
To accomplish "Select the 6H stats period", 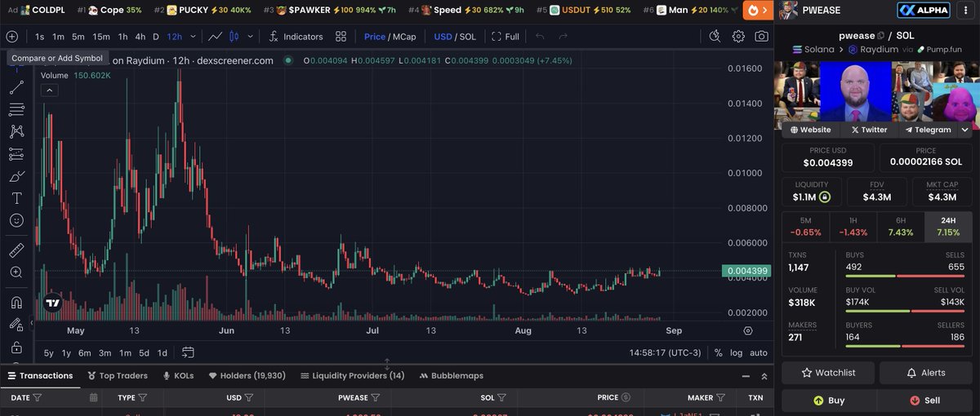I will coord(901,227).
